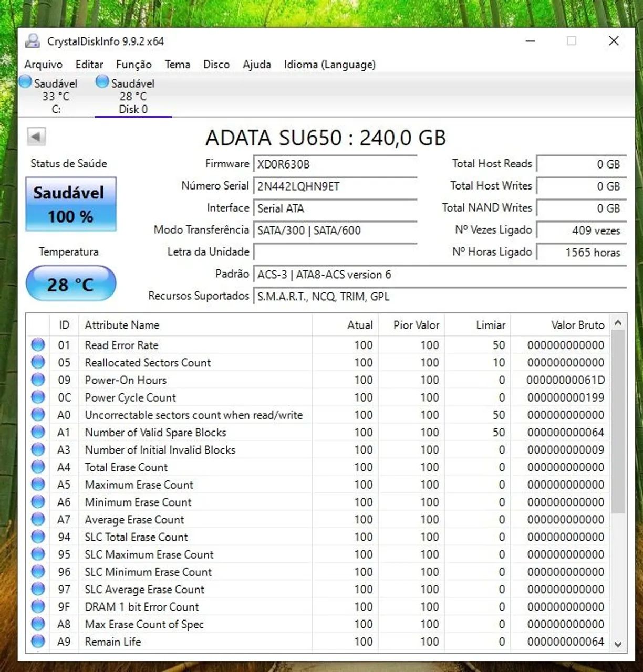Select the C: drive tab at 33 °C
Viewport: 643px width, 672px height.
pyautogui.click(x=56, y=96)
